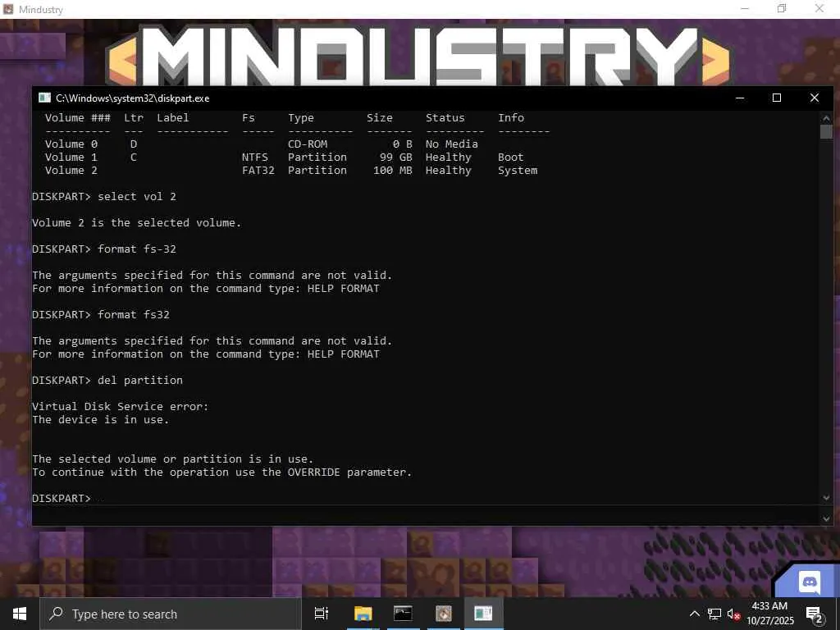Maximize the diskpart console window
840x630 pixels.
tap(777, 98)
